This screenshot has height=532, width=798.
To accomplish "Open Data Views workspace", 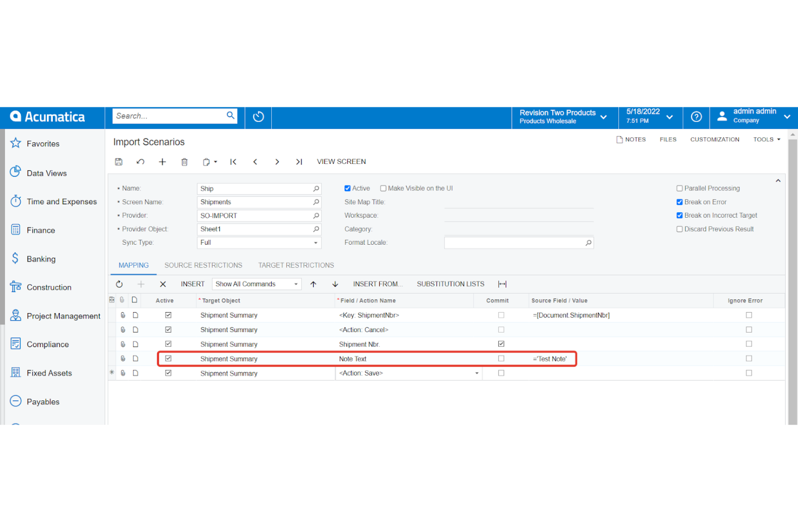I will tap(47, 173).
